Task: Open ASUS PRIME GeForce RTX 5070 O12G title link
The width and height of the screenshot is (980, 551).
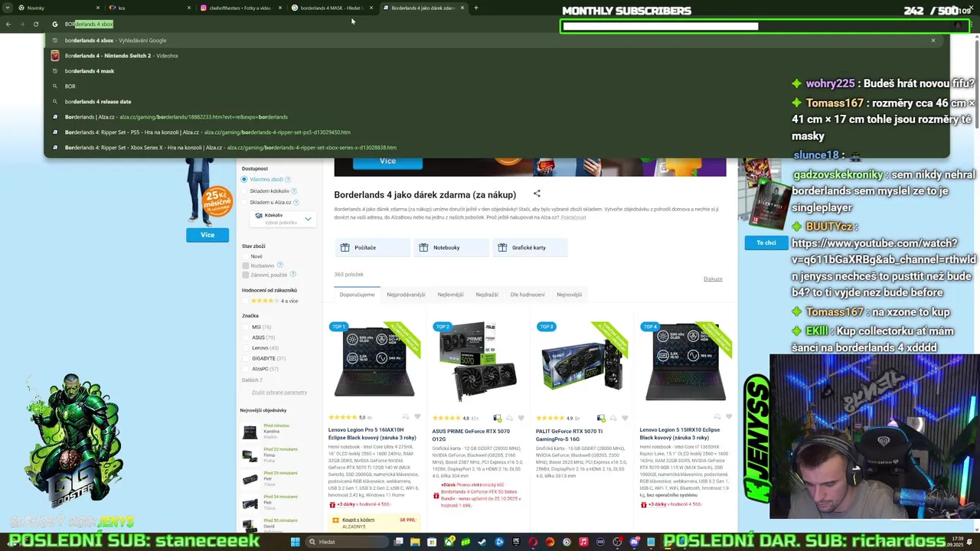Action: click(471, 435)
